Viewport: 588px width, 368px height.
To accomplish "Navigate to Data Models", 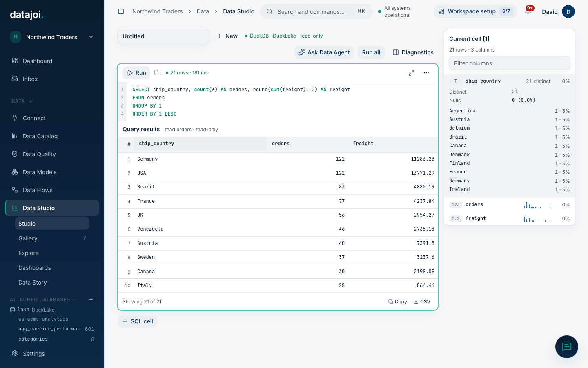I will tap(52, 172).
